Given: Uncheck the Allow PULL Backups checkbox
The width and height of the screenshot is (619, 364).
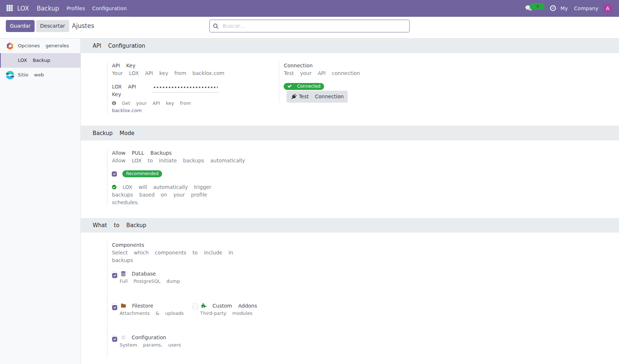Looking at the screenshot, I should (x=114, y=174).
